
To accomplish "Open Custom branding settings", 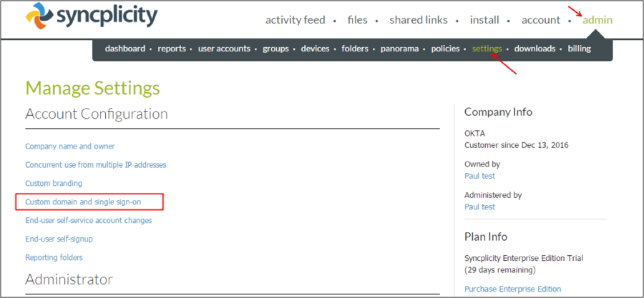I will tap(54, 184).
